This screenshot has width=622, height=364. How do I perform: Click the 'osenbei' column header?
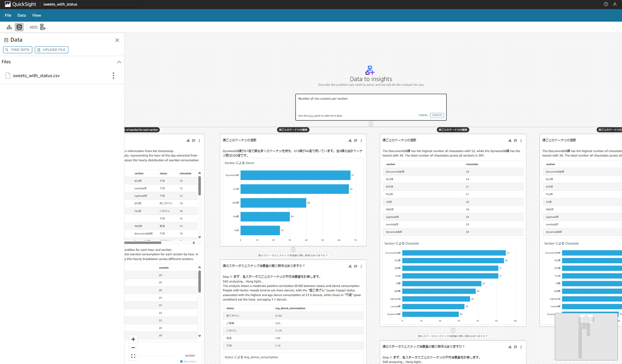pyautogui.click(x=164, y=268)
